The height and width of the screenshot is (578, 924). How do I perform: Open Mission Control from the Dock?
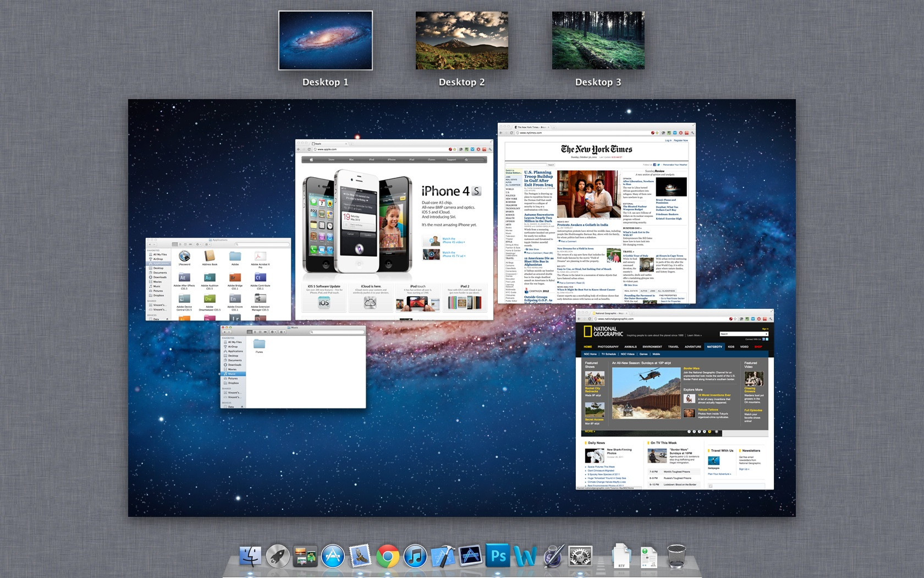[305, 557]
